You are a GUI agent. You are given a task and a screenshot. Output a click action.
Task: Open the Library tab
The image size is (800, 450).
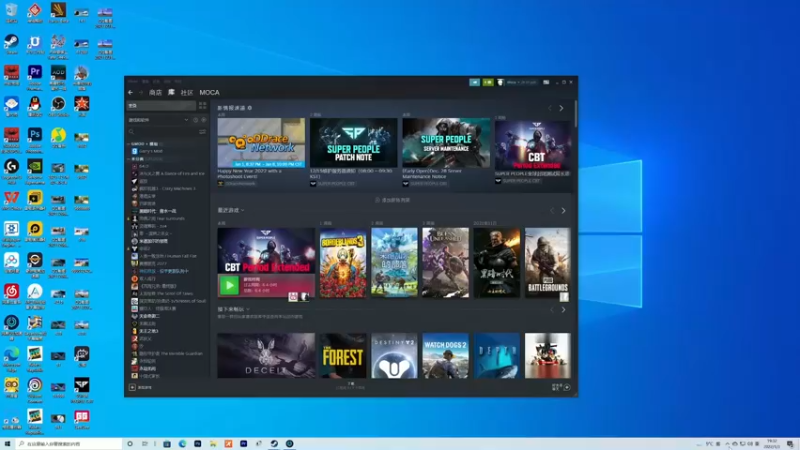tap(171, 92)
